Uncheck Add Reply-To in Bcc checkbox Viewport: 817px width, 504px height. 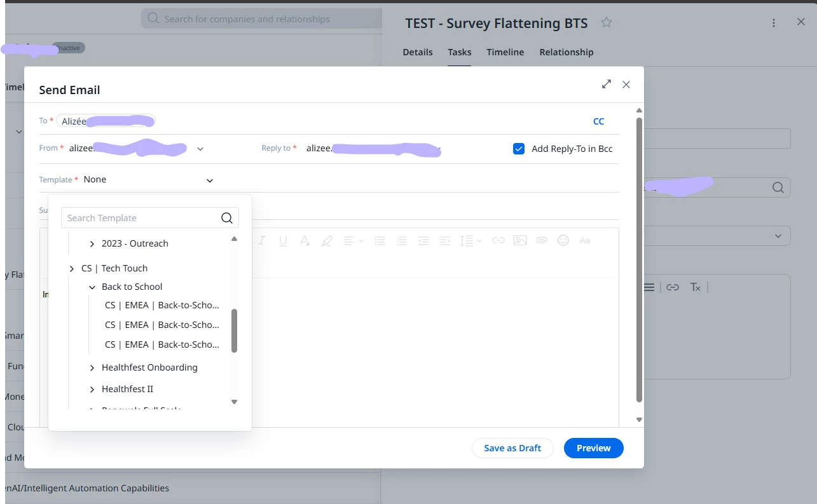pos(519,149)
